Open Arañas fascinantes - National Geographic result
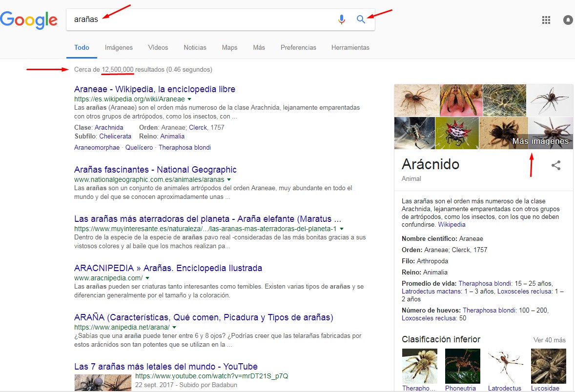The image size is (575, 392). pyautogui.click(x=155, y=170)
